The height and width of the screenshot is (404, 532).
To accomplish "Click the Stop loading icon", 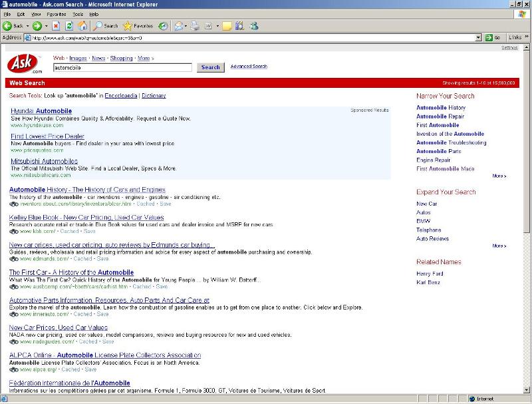I will tap(57, 26).
